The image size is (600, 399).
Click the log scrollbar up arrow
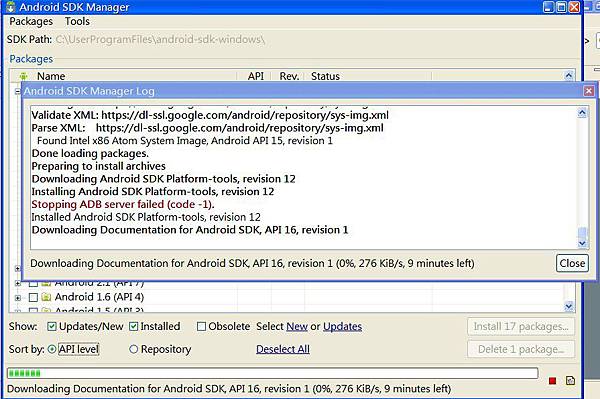tap(582, 113)
